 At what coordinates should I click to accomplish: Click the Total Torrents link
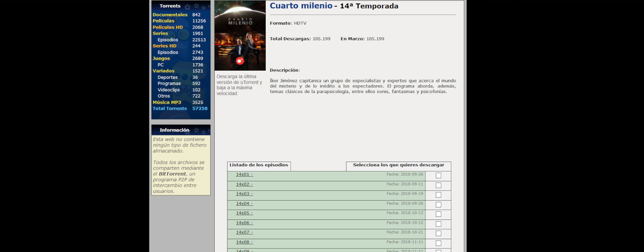point(170,108)
